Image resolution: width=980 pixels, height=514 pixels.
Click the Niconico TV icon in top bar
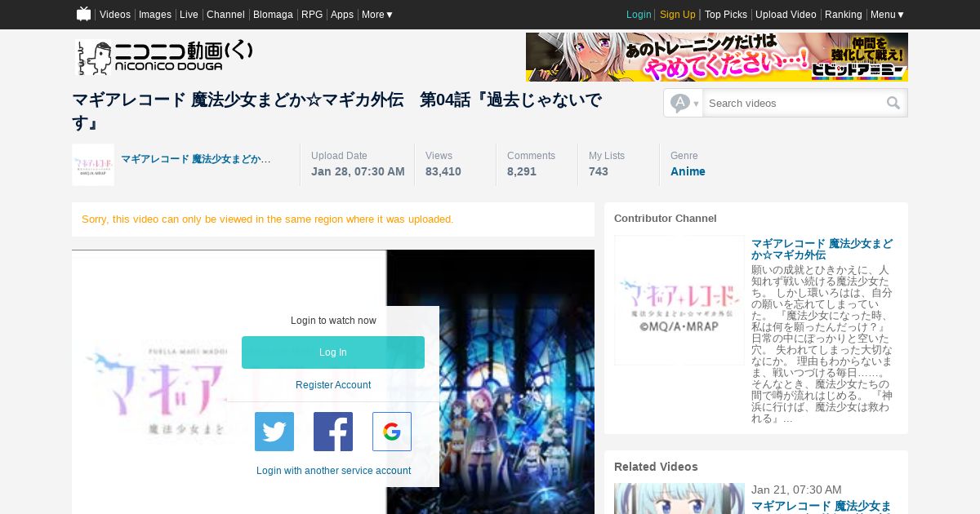[x=83, y=14]
